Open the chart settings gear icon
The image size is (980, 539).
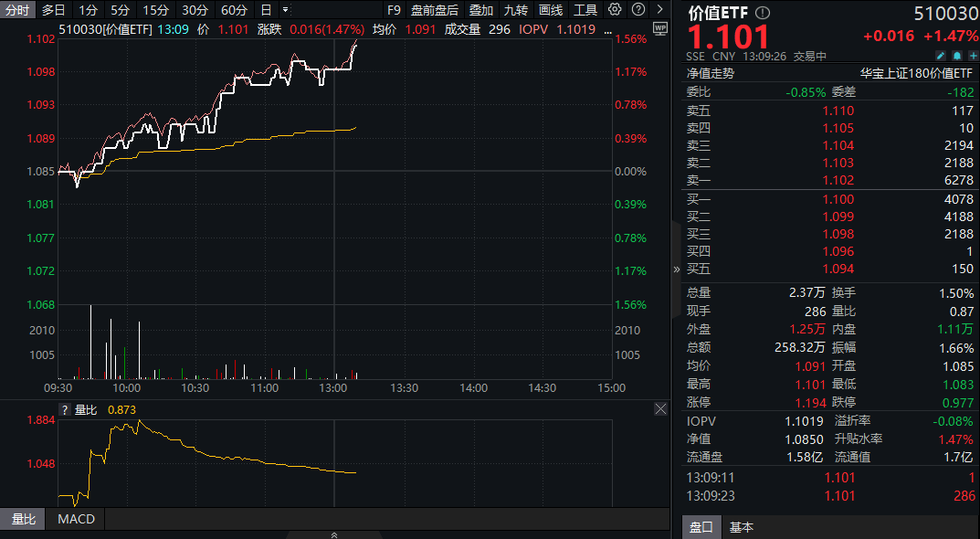pos(615,10)
